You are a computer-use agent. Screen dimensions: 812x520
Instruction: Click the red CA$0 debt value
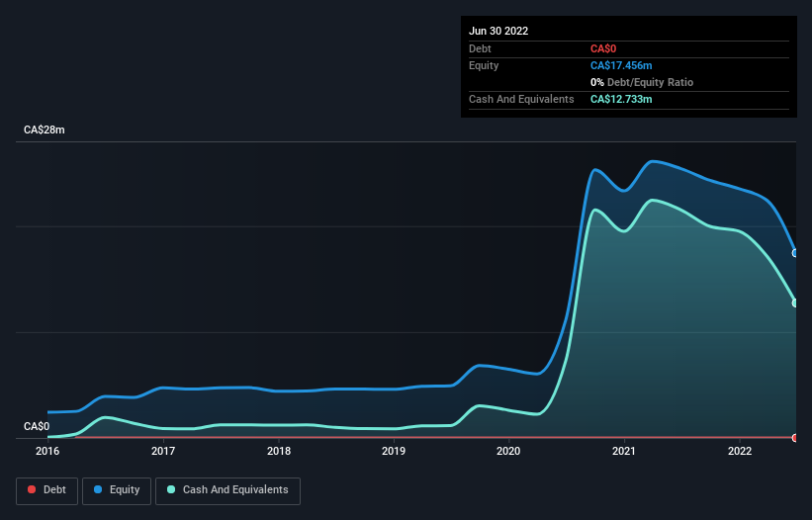[x=603, y=48]
